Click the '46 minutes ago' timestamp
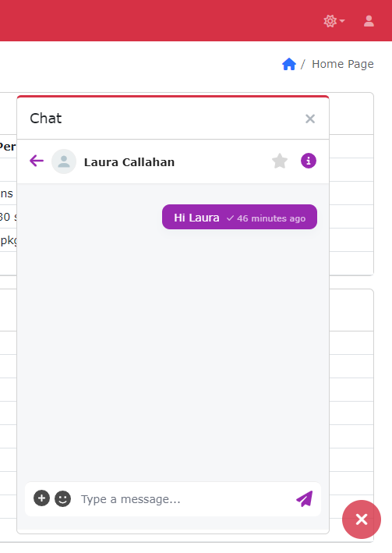The width and height of the screenshot is (392, 553). tap(271, 218)
